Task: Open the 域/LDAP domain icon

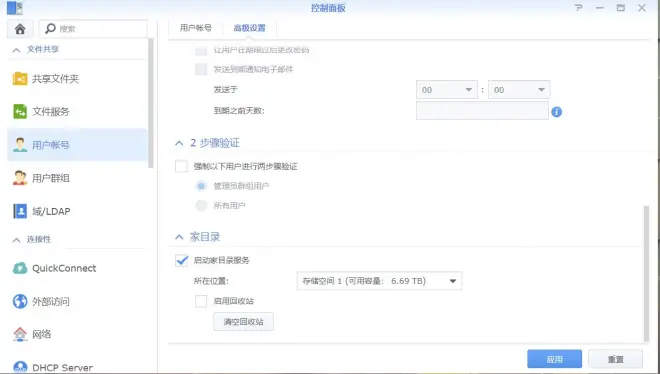Action: pyautogui.click(x=20, y=211)
